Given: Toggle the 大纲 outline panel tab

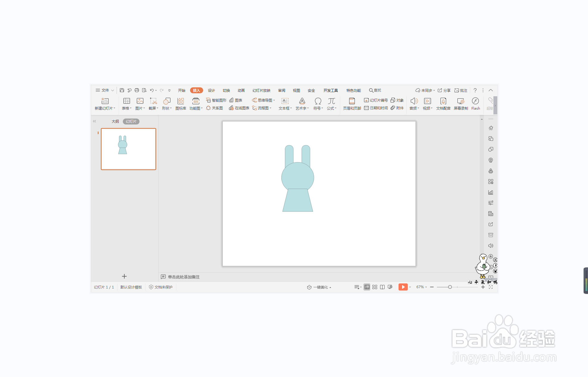Looking at the screenshot, I should (x=115, y=122).
